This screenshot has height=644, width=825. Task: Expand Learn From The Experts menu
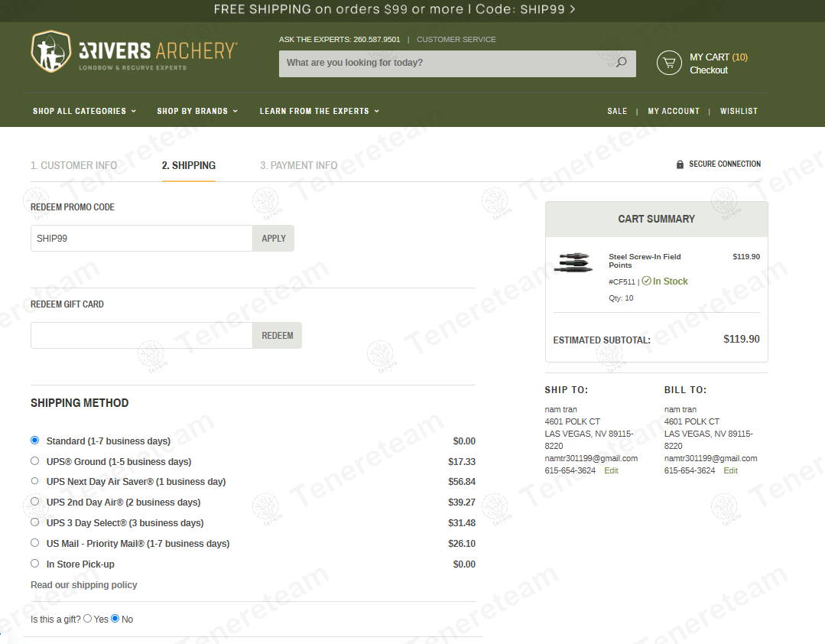[319, 111]
